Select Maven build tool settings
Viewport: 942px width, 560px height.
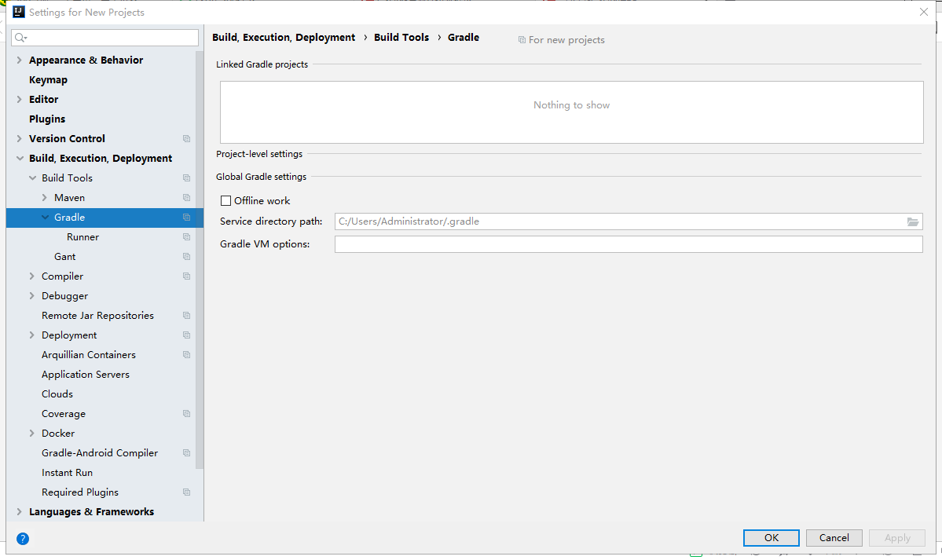tap(69, 198)
